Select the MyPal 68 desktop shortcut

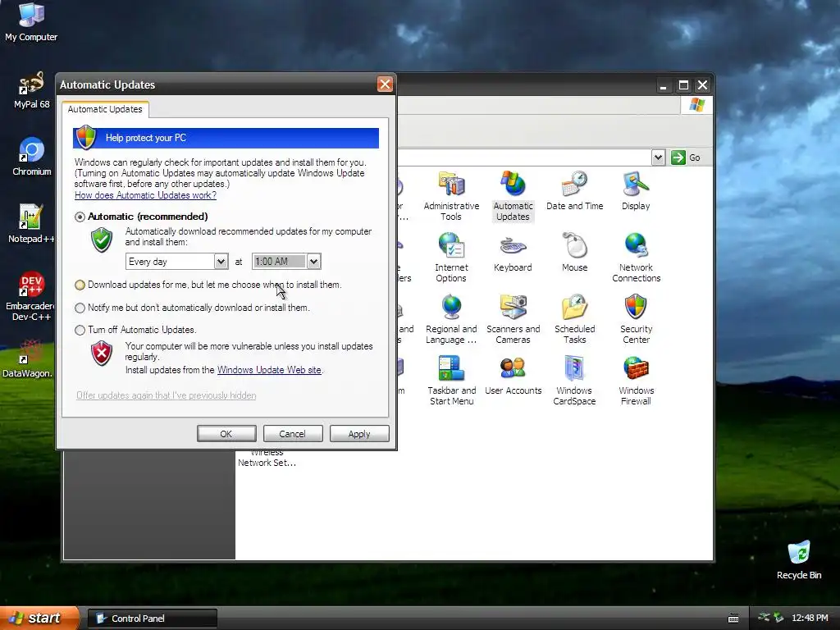click(x=31, y=89)
